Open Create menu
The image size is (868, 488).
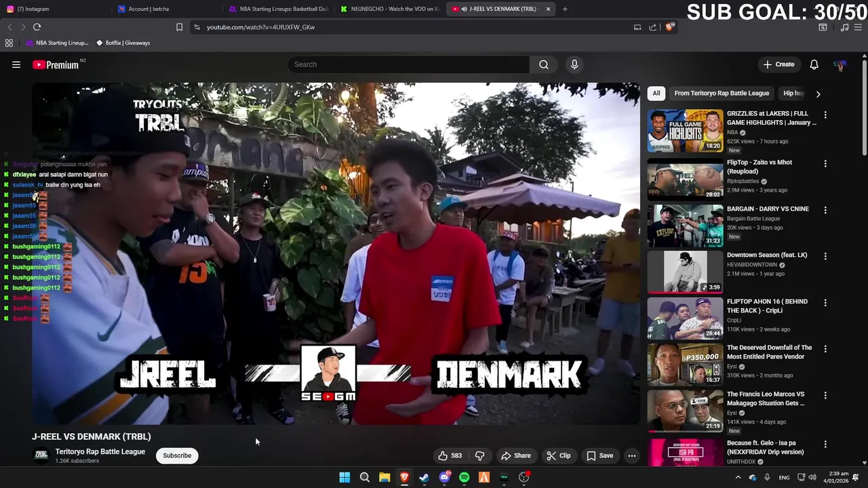[778, 64]
